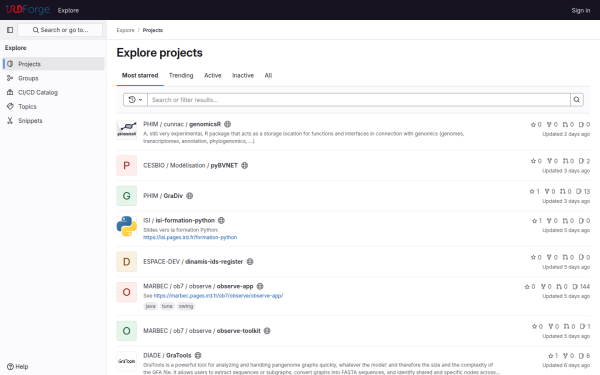Click the Sign in link
This screenshot has height=375, width=600.
[x=580, y=10]
